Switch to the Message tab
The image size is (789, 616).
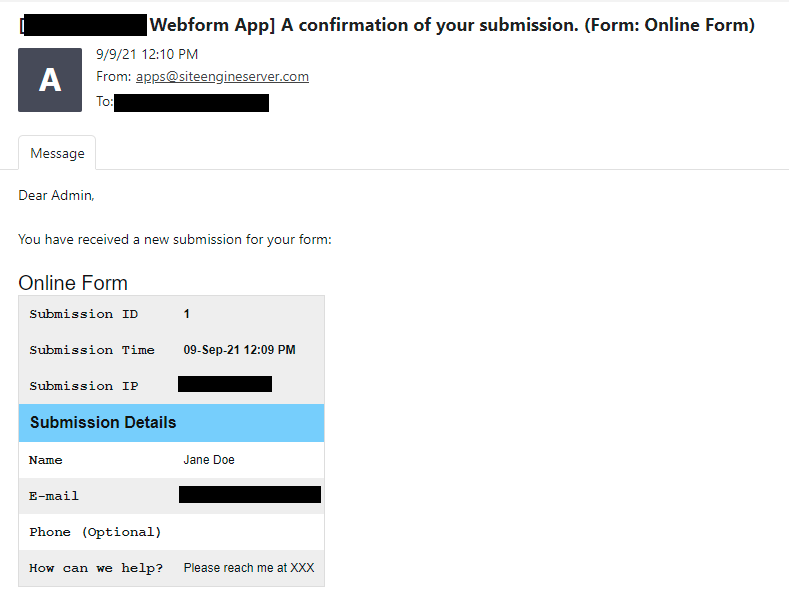57,153
